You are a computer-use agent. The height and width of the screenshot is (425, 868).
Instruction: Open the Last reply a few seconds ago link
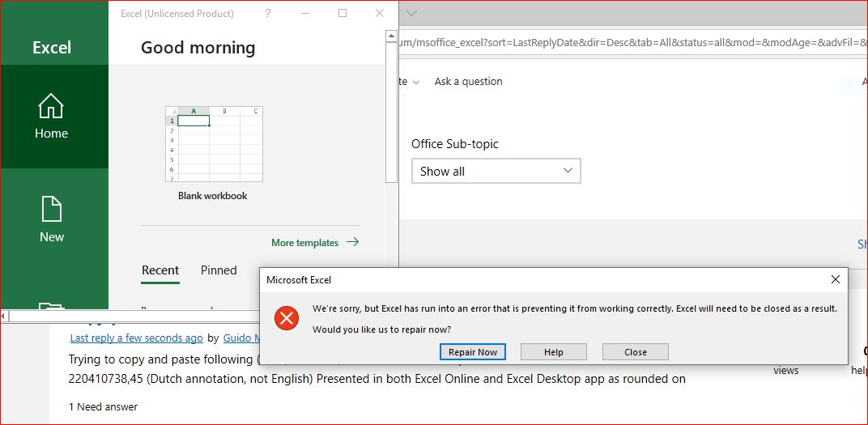tap(136, 338)
